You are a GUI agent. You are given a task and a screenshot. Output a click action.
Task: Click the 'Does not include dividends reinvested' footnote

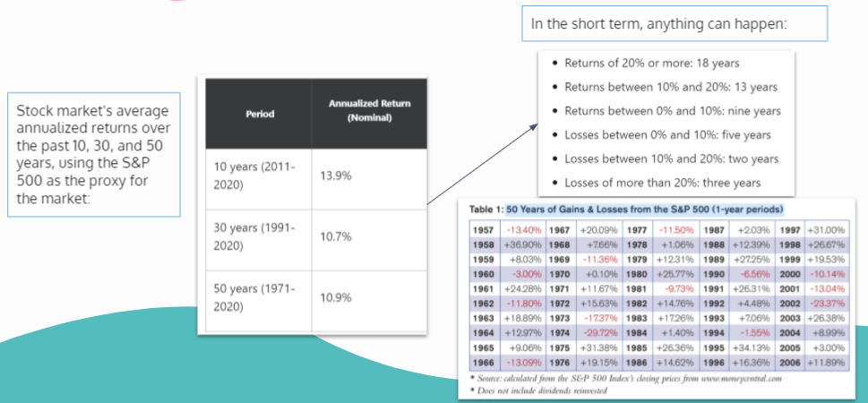[538, 390]
